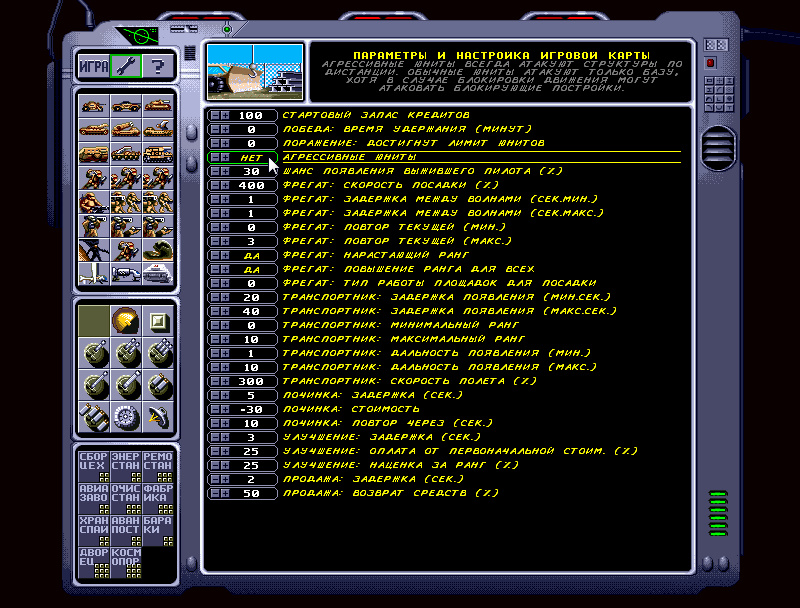800x608 pixels.
Task: Select the УЛУЧШЕНИЕ: НАЦЕНКА ЗА РАНГ label
Action: pos(401,465)
